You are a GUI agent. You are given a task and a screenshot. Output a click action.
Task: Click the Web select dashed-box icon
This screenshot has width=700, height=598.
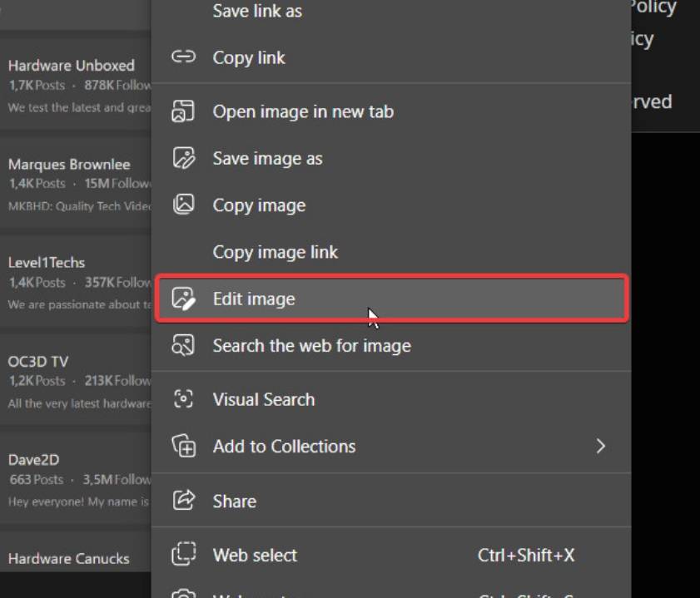pyautogui.click(x=183, y=555)
